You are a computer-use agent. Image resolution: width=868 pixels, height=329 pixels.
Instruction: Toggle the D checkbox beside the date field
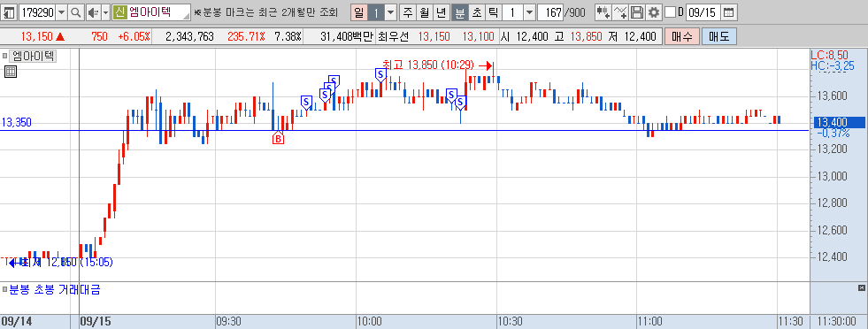point(670,12)
